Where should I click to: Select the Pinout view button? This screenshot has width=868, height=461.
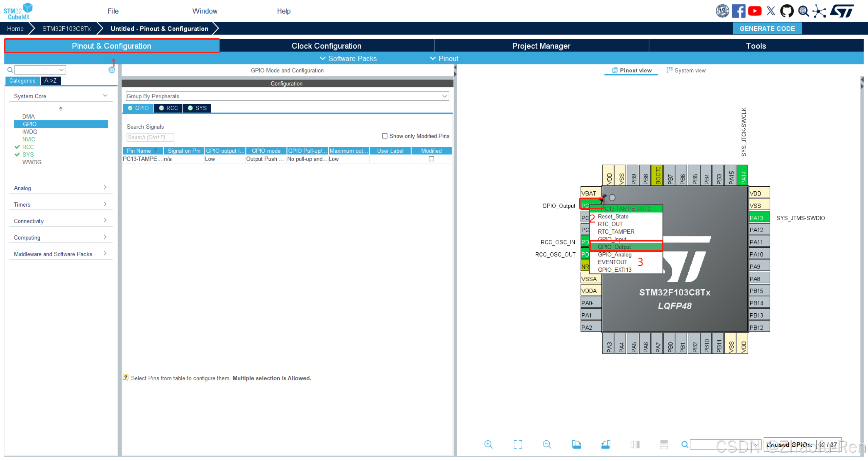coord(632,70)
